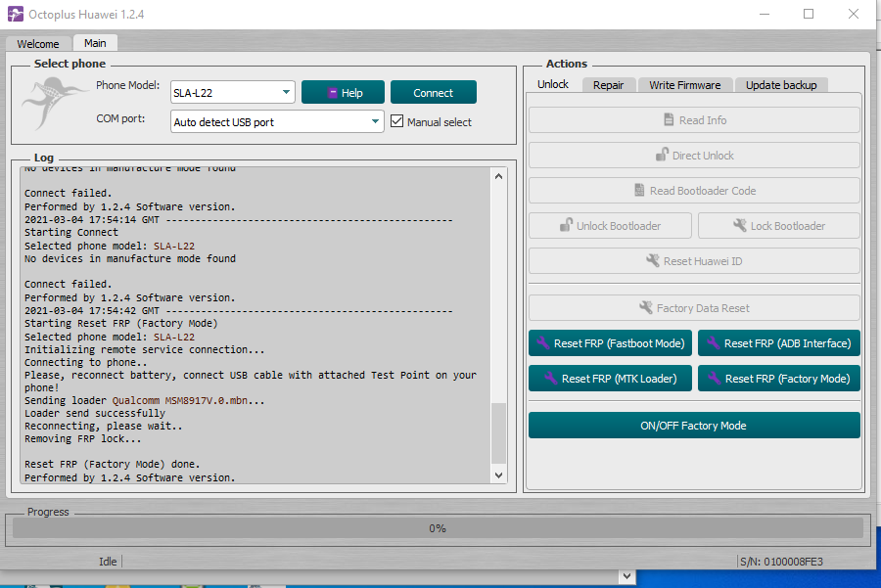Click the Read Info button

[694, 120]
